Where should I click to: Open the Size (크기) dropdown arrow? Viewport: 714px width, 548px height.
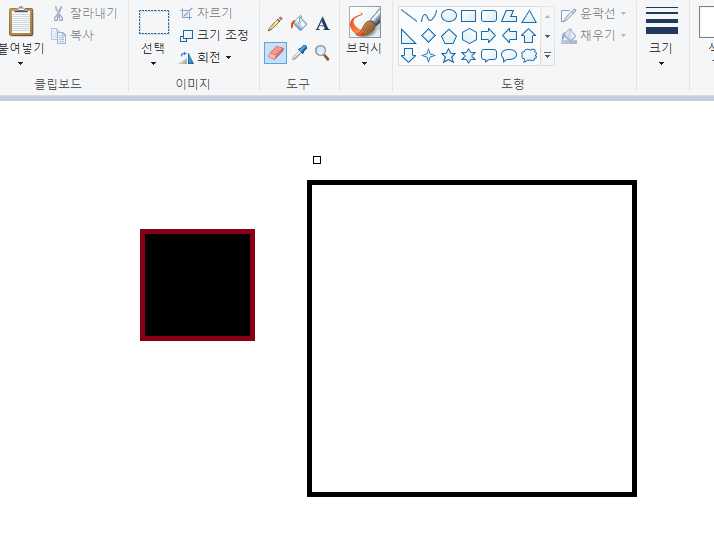(x=661, y=64)
